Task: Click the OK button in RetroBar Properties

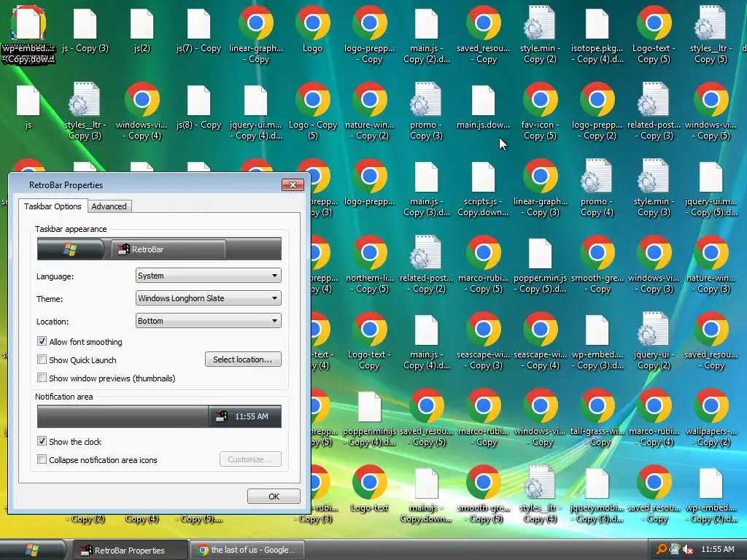Action: coord(274,496)
